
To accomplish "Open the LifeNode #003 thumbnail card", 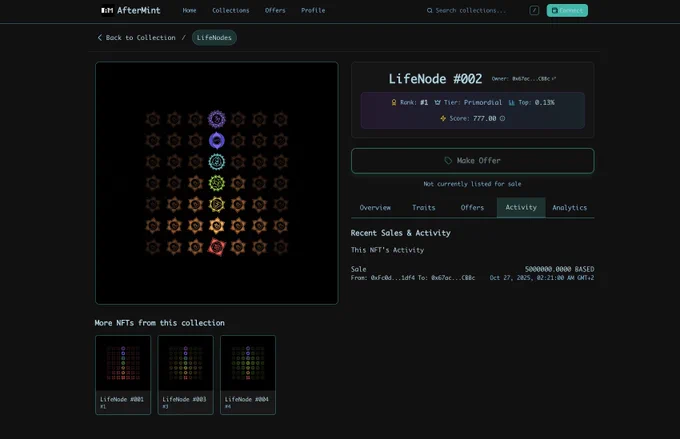I will coord(186,375).
